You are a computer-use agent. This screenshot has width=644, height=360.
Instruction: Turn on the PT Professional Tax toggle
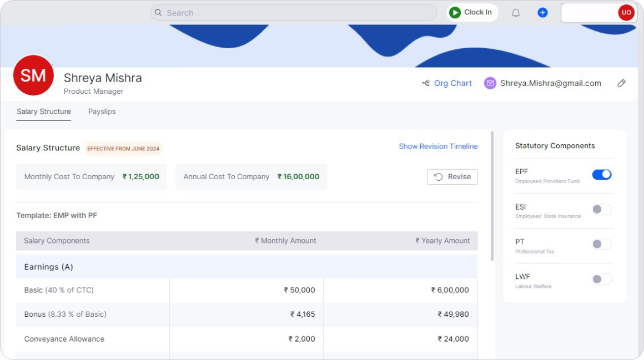click(x=602, y=244)
